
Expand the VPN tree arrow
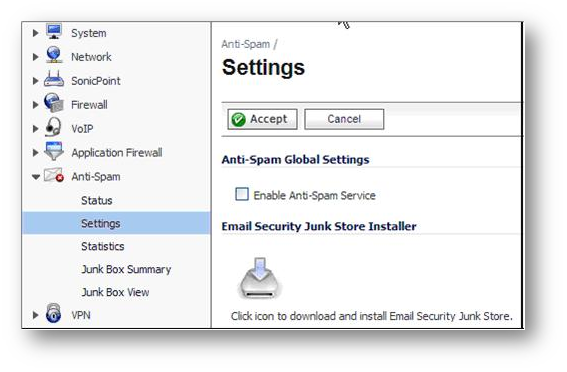(x=35, y=315)
